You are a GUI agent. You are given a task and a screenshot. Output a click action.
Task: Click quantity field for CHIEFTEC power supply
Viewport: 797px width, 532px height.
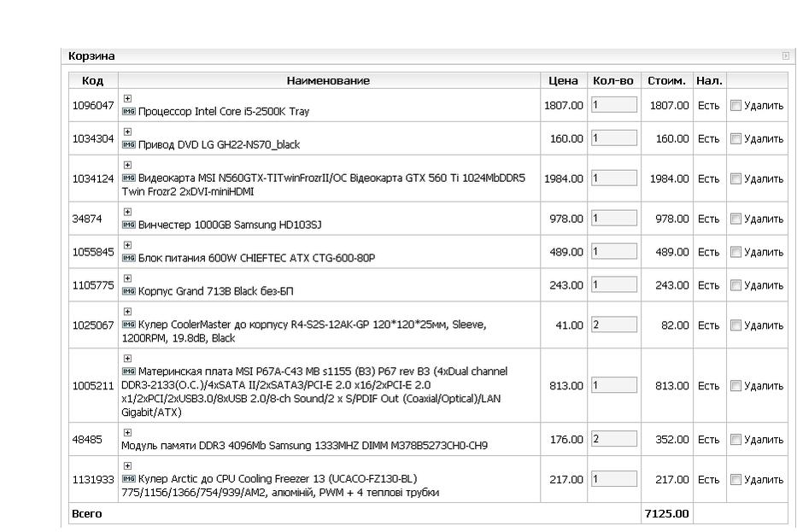[614, 251]
